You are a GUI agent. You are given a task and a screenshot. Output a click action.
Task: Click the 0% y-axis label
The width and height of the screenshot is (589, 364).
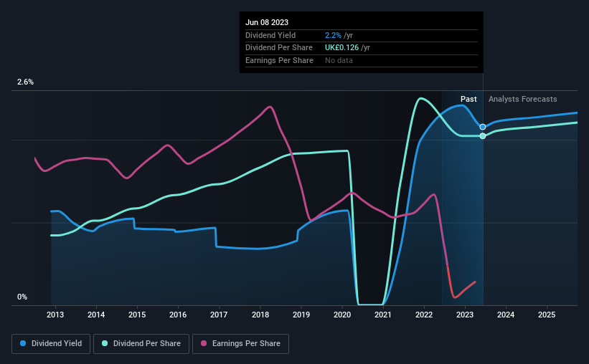(x=22, y=297)
